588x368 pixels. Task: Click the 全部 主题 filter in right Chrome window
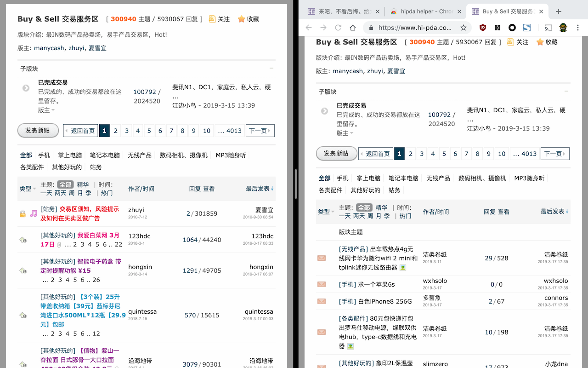pyautogui.click(x=364, y=207)
